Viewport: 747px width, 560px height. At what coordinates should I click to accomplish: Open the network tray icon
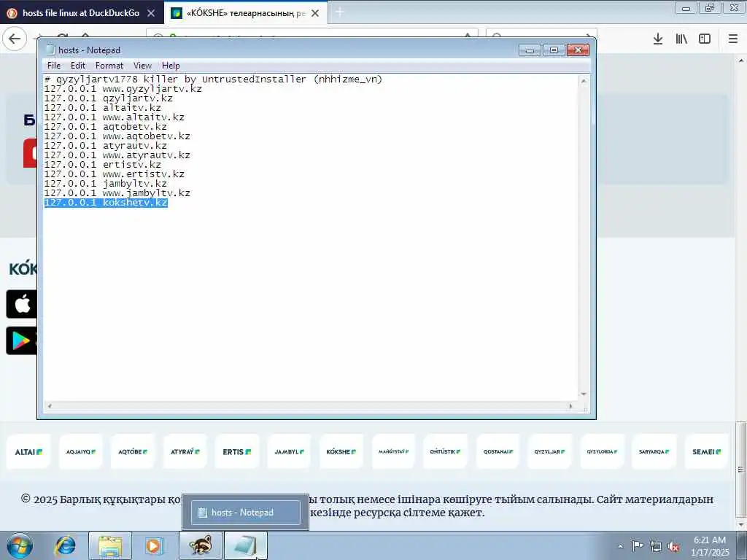tap(656, 546)
